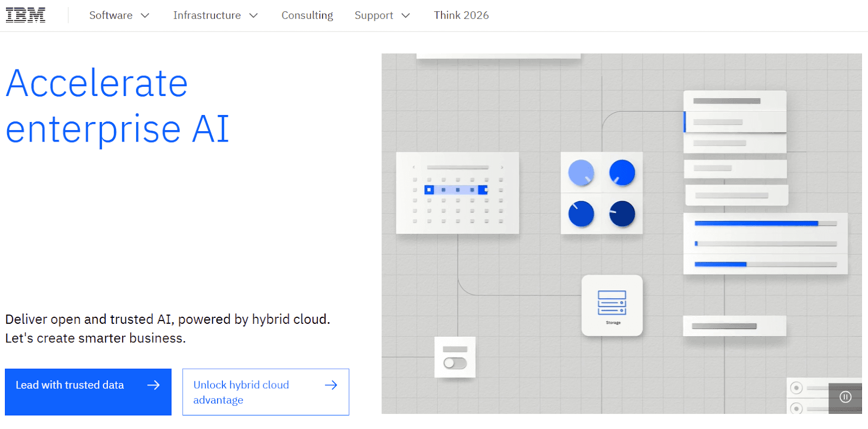The height and width of the screenshot is (429, 868).
Task: Click the hero animation graphic
Action: (622, 233)
